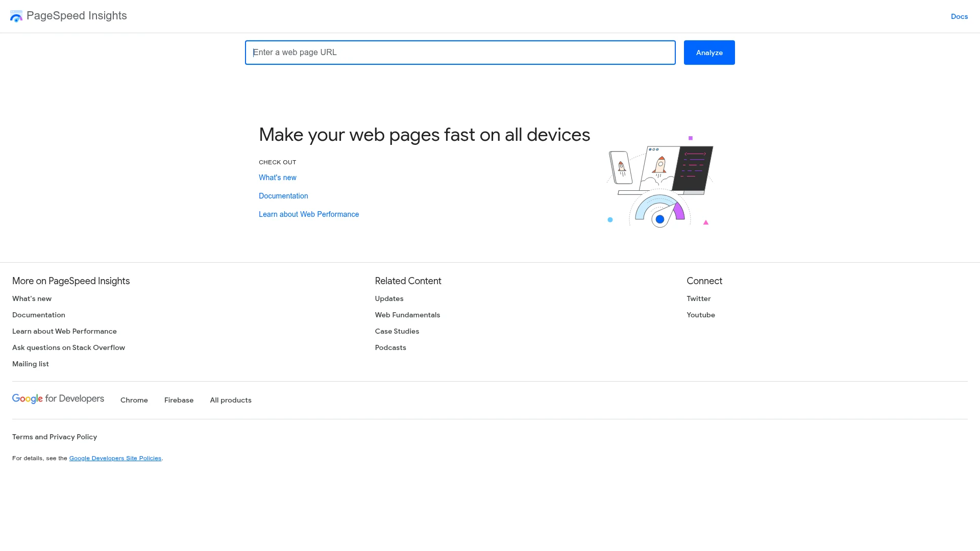Click the Google for Developers logo
Image resolution: width=980 pixels, height=551 pixels.
pos(58,399)
